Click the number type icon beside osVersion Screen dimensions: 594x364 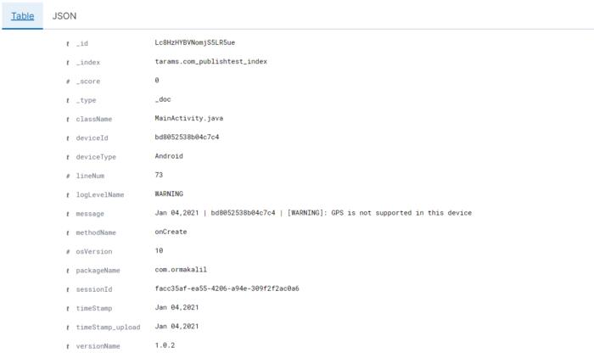[x=67, y=252]
